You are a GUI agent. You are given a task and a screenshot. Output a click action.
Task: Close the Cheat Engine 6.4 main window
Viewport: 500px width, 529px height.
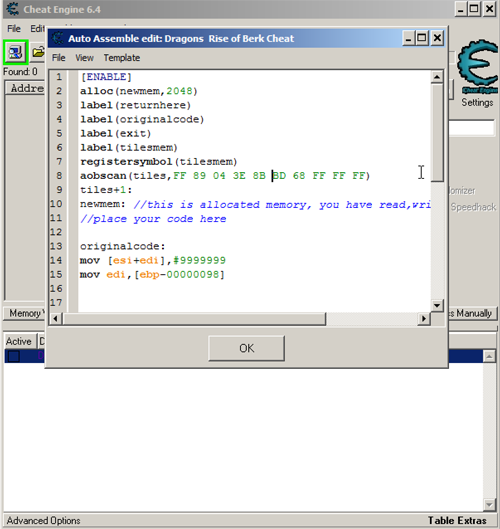(x=489, y=9)
